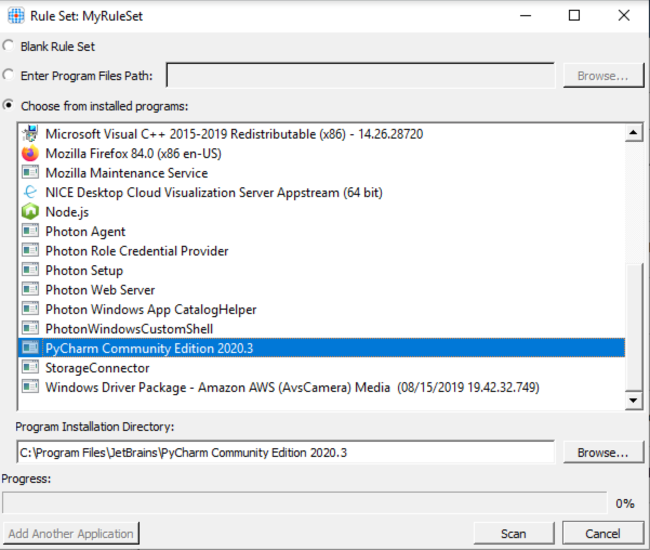Click the Mozilla Firefox 84.0 logo icon
The width and height of the screenshot is (650, 550).
30,153
